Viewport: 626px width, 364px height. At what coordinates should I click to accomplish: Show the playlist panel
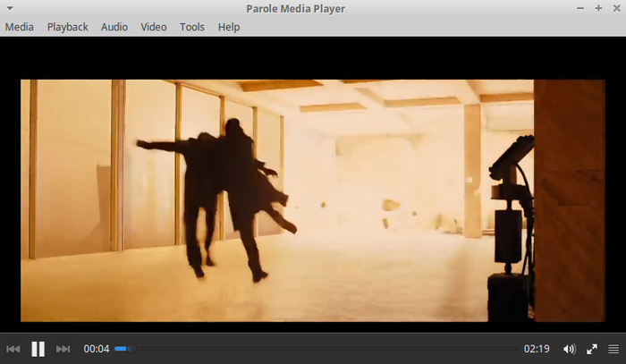pos(613,349)
